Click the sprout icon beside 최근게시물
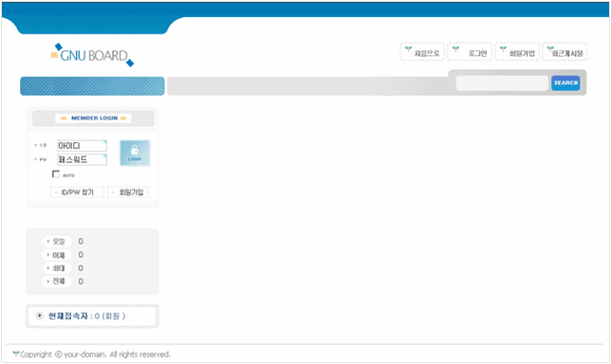The width and height of the screenshot is (611, 364). tap(550, 48)
